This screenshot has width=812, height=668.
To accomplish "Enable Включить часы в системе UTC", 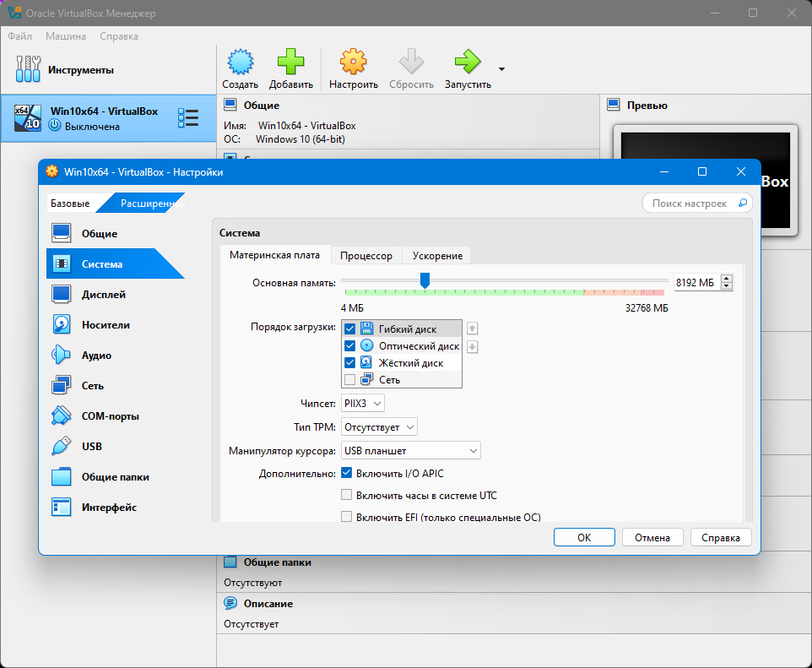I will point(346,495).
